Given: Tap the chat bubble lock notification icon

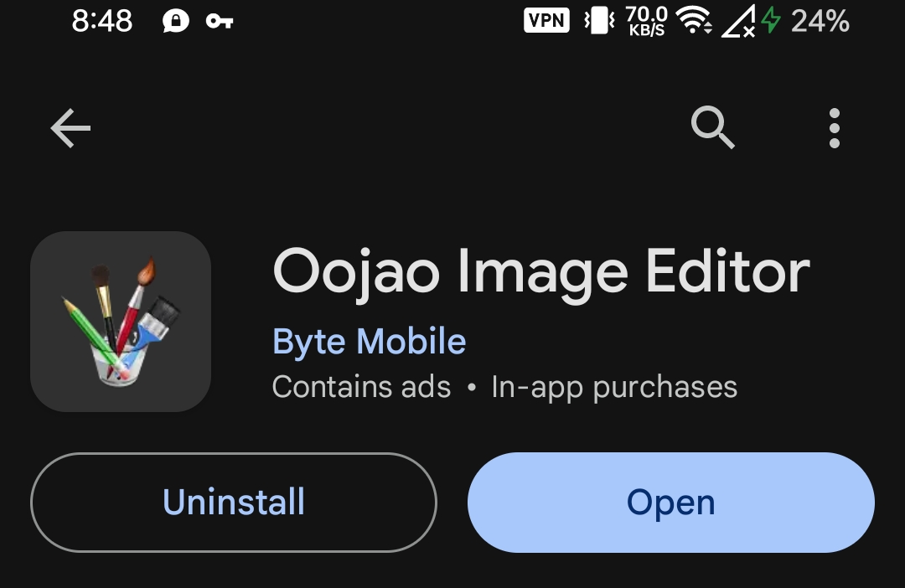Looking at the screenshot, I should [x=176, y=22].
